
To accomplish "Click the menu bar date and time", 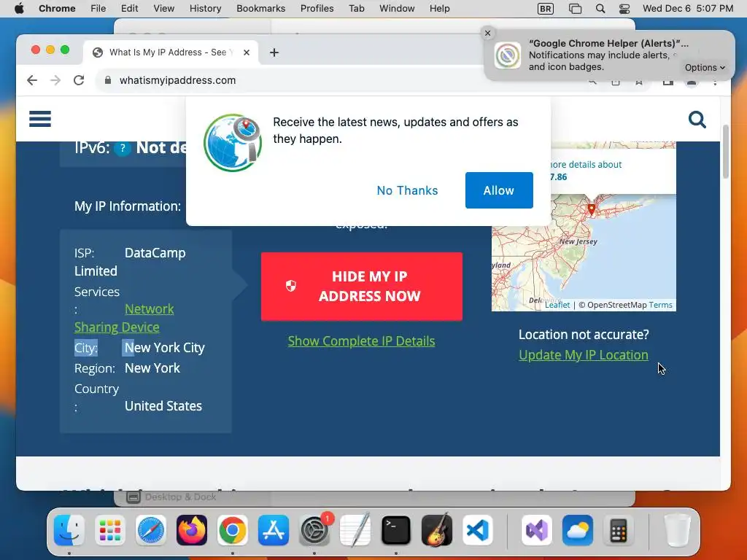I will [x=687, y=9].
